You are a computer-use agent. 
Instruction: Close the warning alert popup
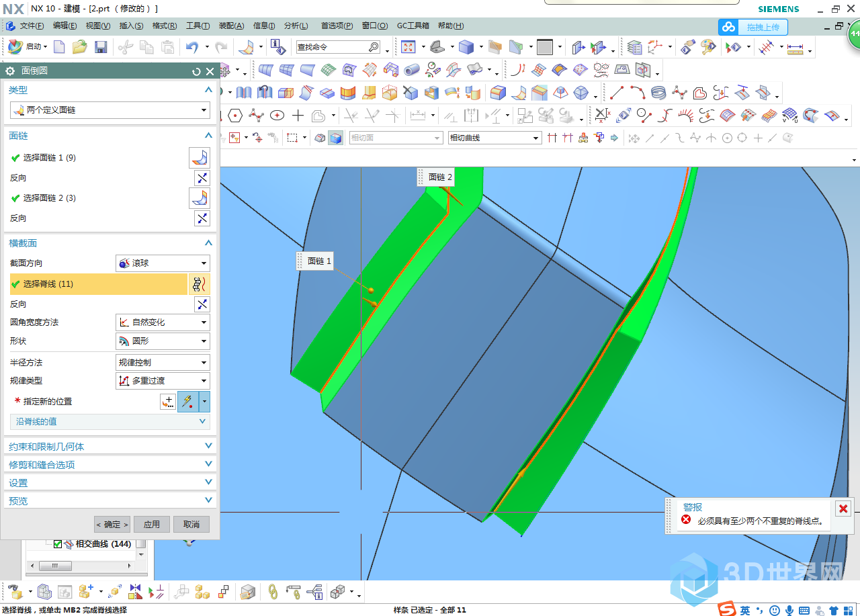click(843, 509)
